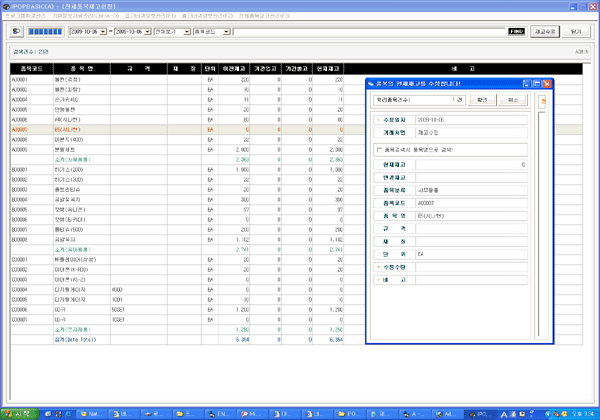The width and height of the screenshot is (600, 420).
Task: Minimize the stock-edit dialog window
Action: coord(527,83)
